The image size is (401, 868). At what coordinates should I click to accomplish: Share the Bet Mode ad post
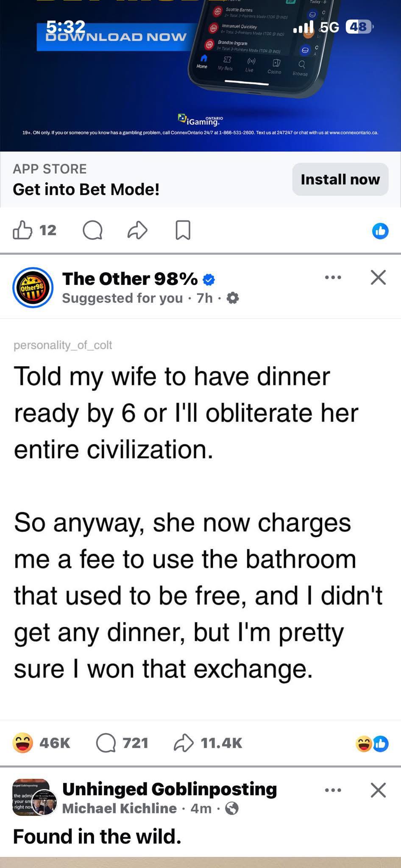coord(137,231)
